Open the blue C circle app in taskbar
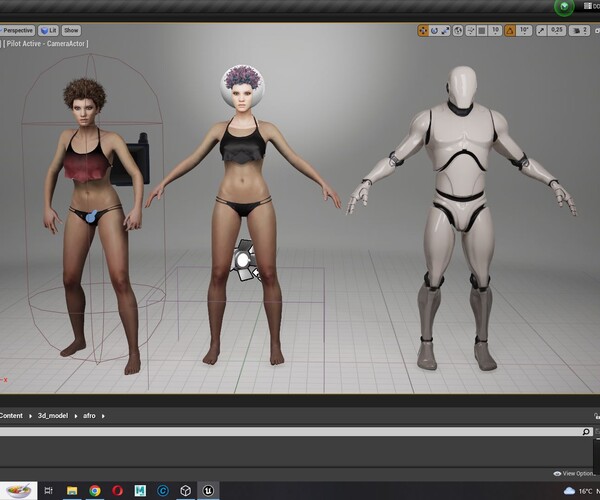This screenshot has width=600, height=500. [x=163, y=491]
